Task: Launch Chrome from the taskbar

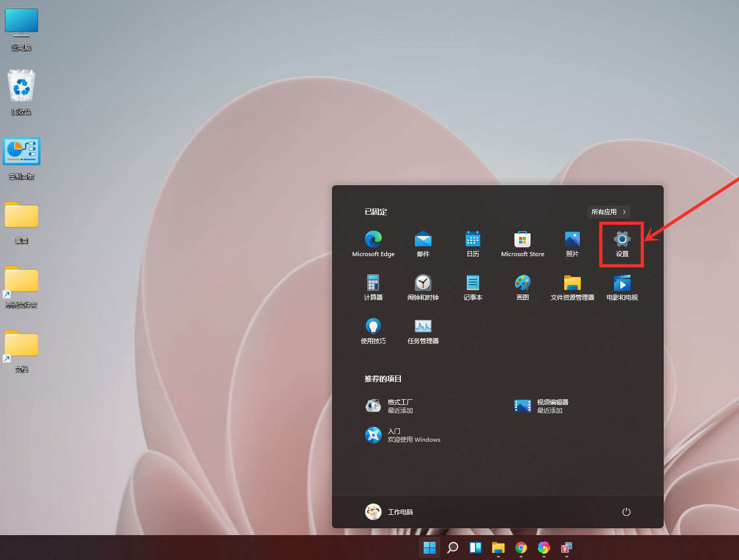Action: (521, 547)
